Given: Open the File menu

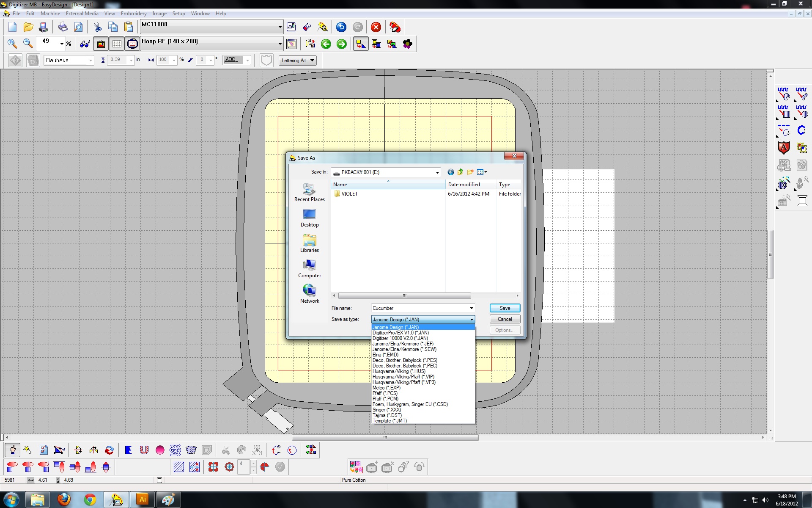Looking at the screenshot, I should 16,14.
